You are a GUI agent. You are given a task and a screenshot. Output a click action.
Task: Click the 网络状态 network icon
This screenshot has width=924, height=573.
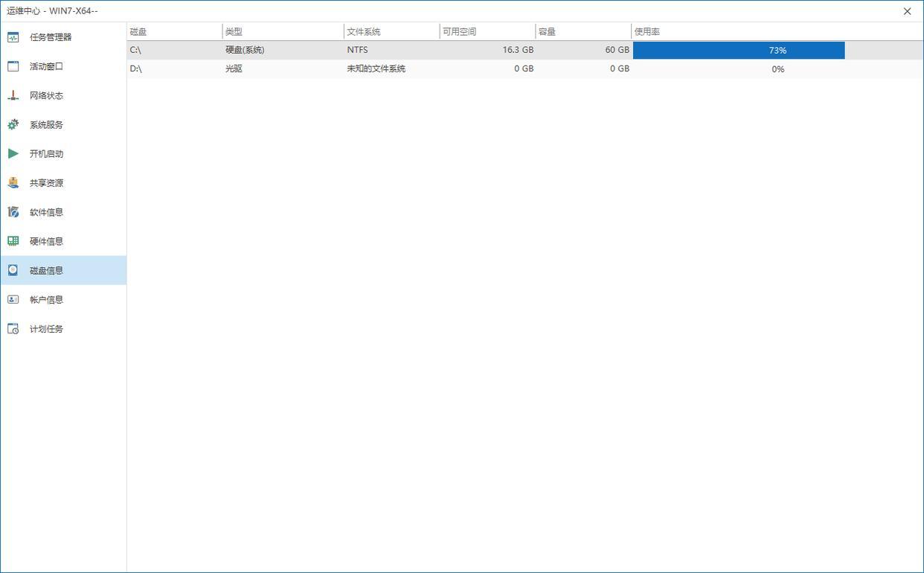point(13,95)
